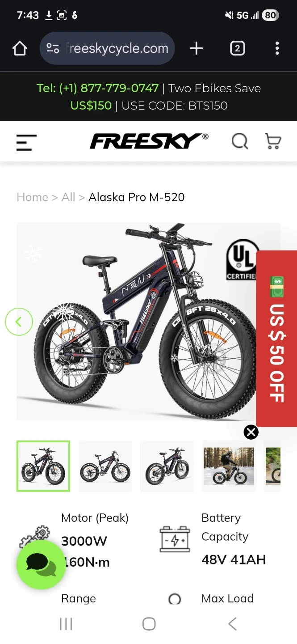Dismiss the US $50 OFF banner
Image resolution: width=297 pixels, height=644 pixels.
coord(251,432)
